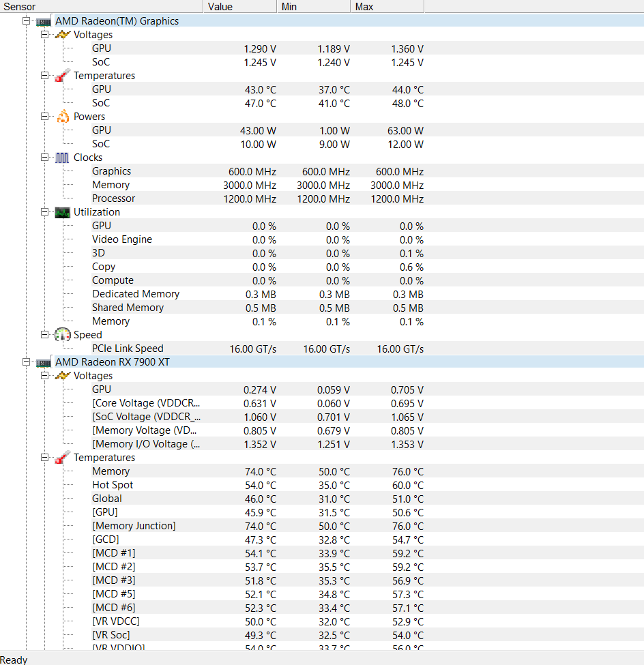Image resolution: width=644 pixels, height=665 pixels.
Task: Click the GPU device icon for AMD Radeon(TM) Graphics
Action: pyautogui.click(x=44, y=21)
